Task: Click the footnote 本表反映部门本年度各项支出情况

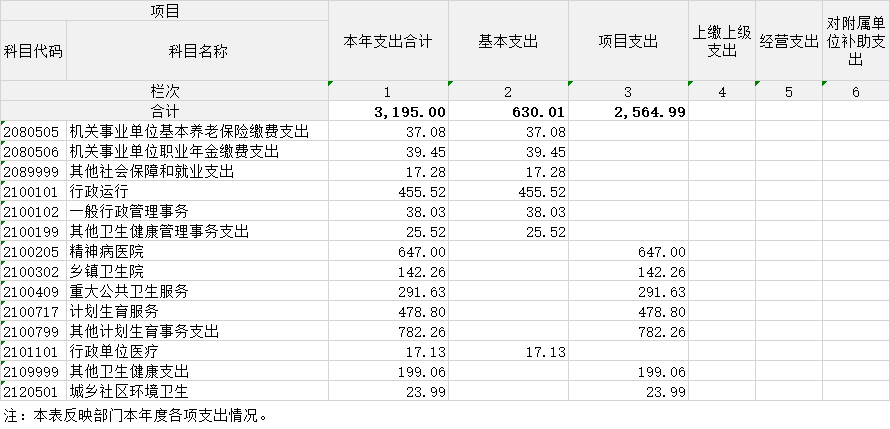Action: click(x=135, y=414)
